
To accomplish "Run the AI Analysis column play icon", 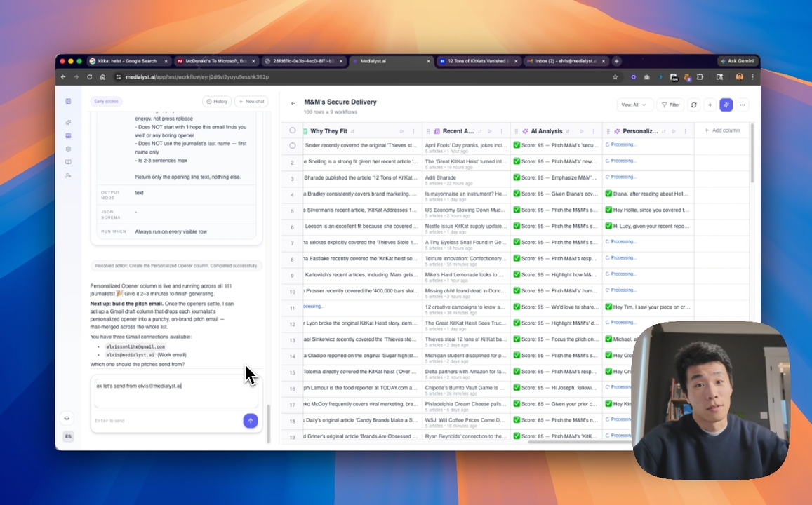I will (x=582, y=131).
